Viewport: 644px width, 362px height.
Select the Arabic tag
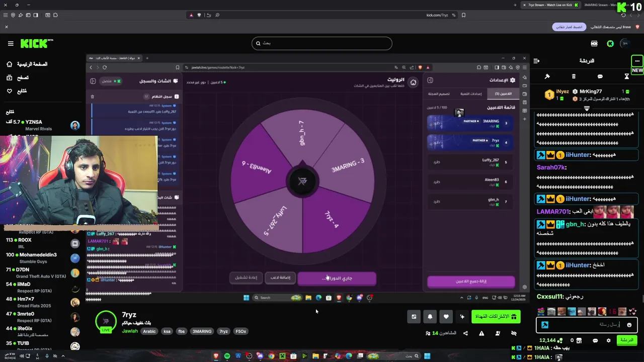149,331
